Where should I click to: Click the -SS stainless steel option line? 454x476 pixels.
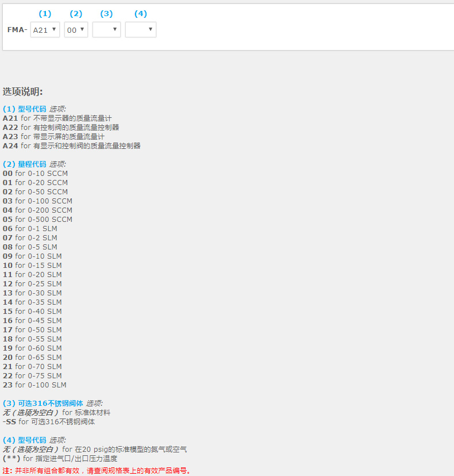(x=49, y=422)
